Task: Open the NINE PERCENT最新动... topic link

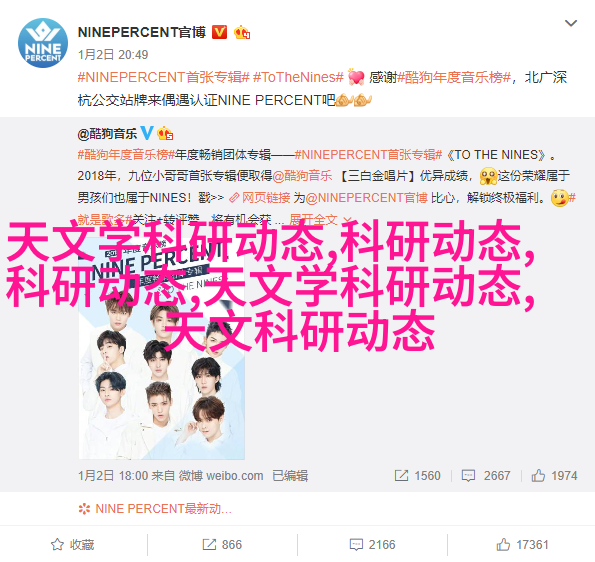Action: tap(155, 508)
